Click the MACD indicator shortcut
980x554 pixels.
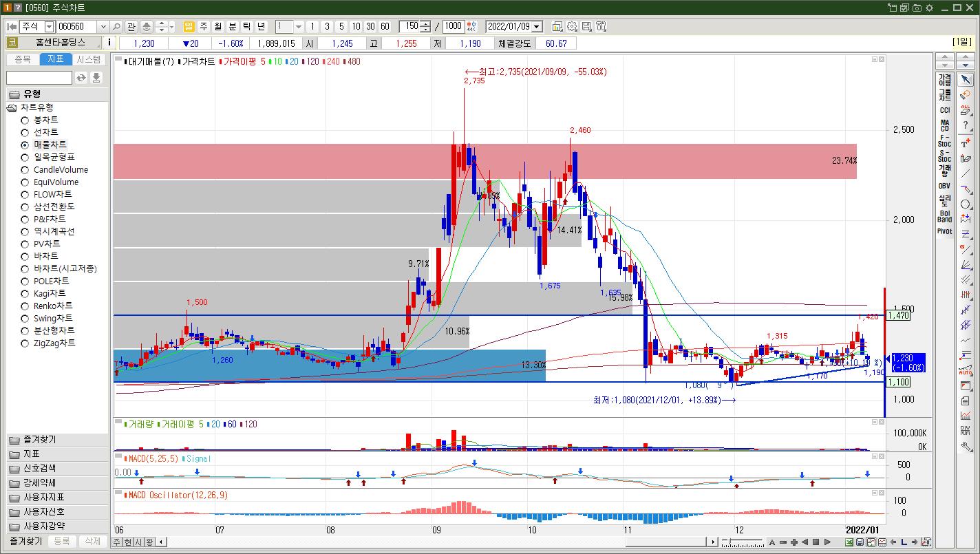click(945, 125)
